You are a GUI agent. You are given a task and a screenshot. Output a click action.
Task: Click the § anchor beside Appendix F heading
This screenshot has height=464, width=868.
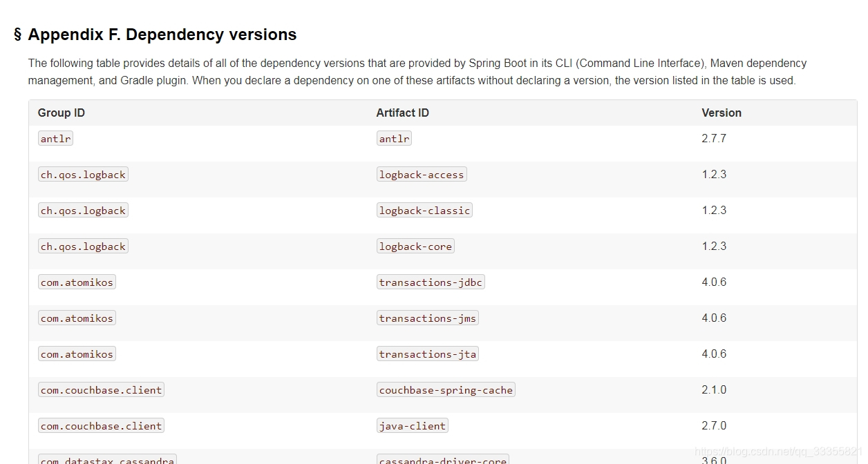pos(18,35)
